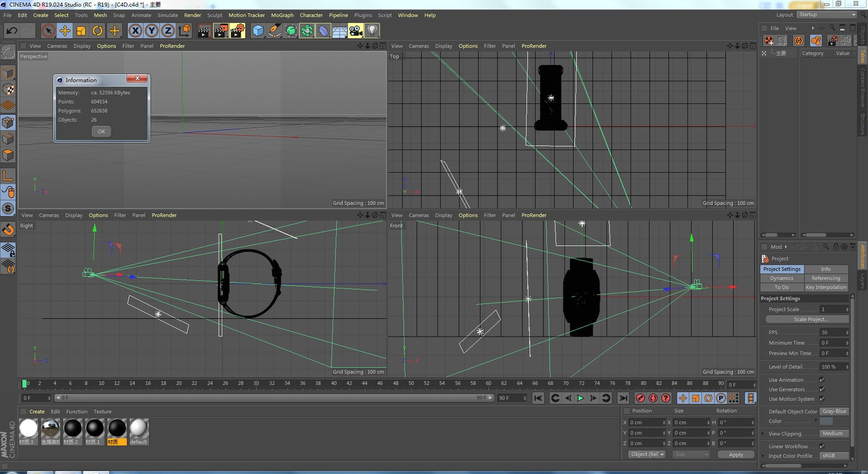Image resolution: width=868 pixels, height=474 pixels.
Task: Click Apply in coordinates panel
Action: point(736,455)
